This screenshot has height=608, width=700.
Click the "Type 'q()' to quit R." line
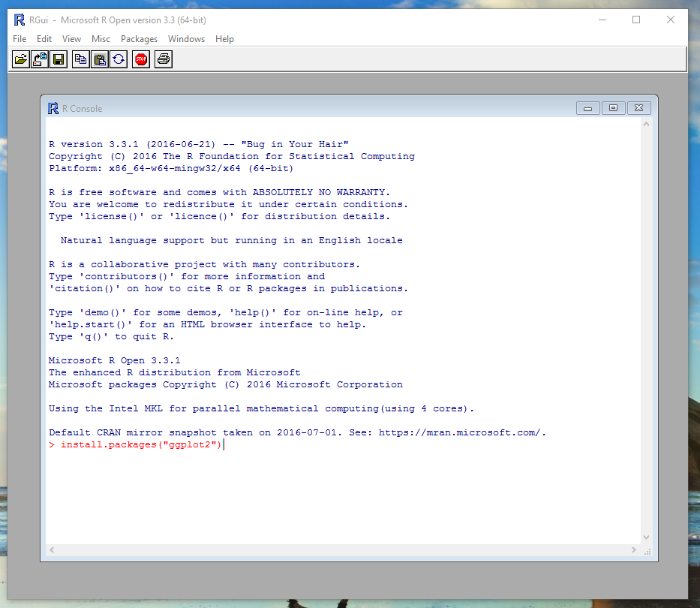click(x=111, y=337)
